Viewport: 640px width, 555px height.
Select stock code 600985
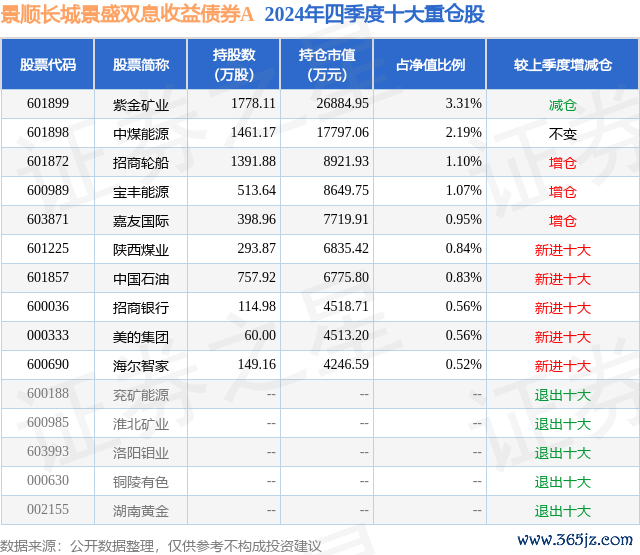pos(48,422)
